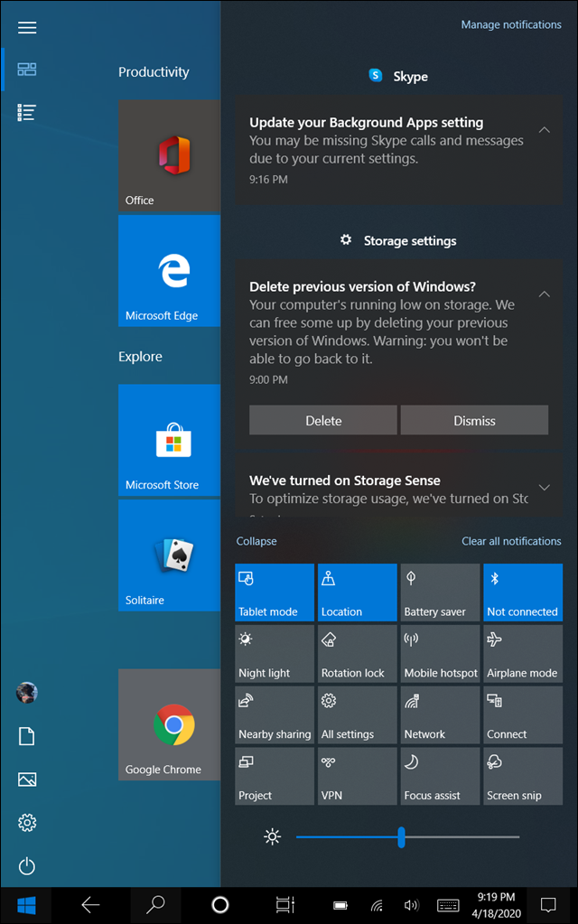Click the network icon in system tray
Screen dimensions: 578x924
click(377, 906)
